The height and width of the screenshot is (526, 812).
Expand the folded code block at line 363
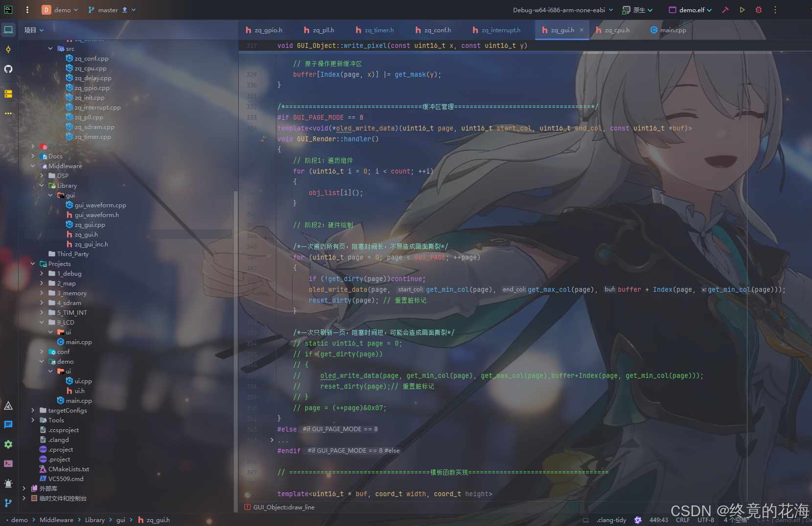click(x=272, y=440)
